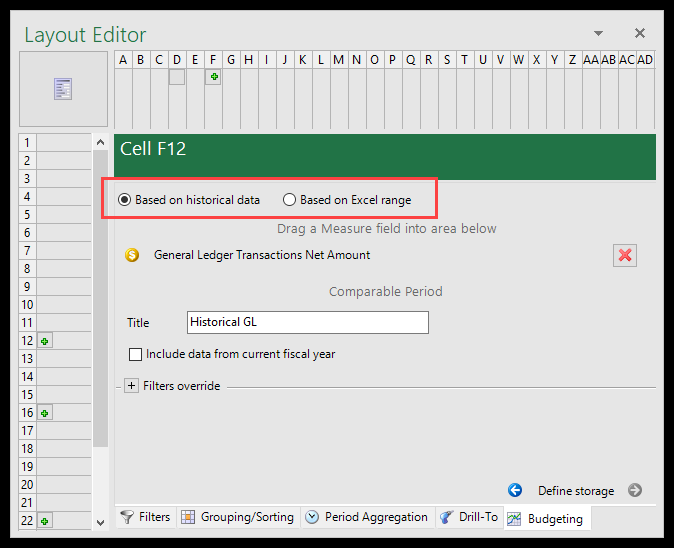The image size is (674, 548).
Task: Open the Drill-To tab
Action: tap(468, 517)
